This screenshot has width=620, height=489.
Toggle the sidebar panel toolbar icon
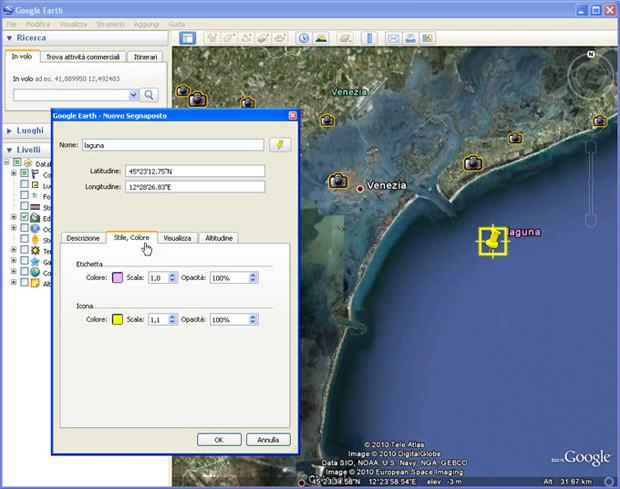(x=187, y=38)
